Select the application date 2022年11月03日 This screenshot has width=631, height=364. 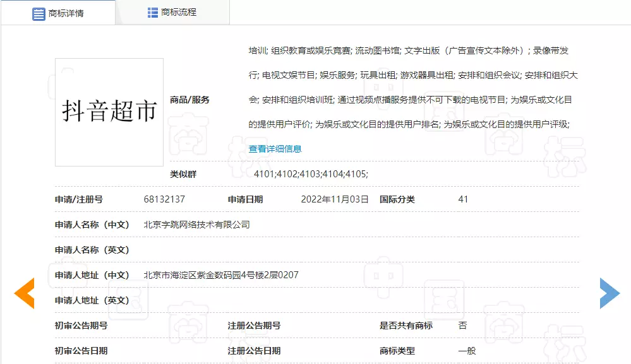335,199
